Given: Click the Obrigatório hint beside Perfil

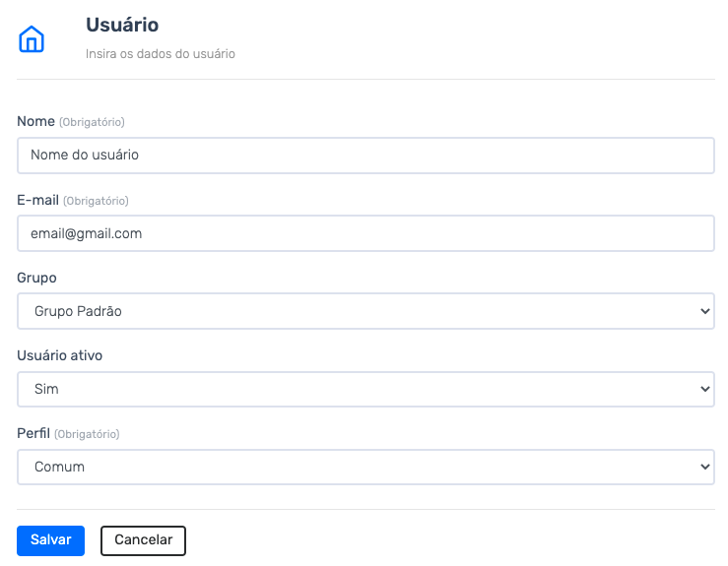Looking at the screenshot, I should click(87, 434).
